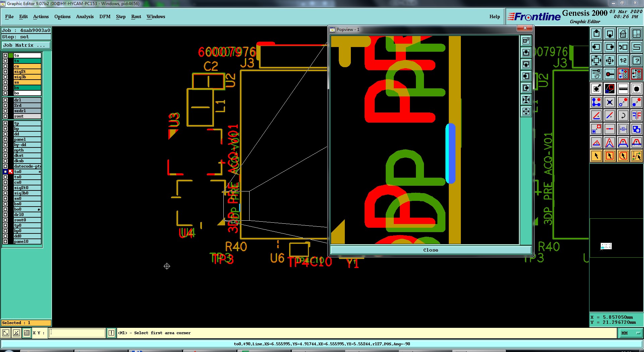
Task: Click the pan right icon in main toolbar
Action: click(610, 47)
